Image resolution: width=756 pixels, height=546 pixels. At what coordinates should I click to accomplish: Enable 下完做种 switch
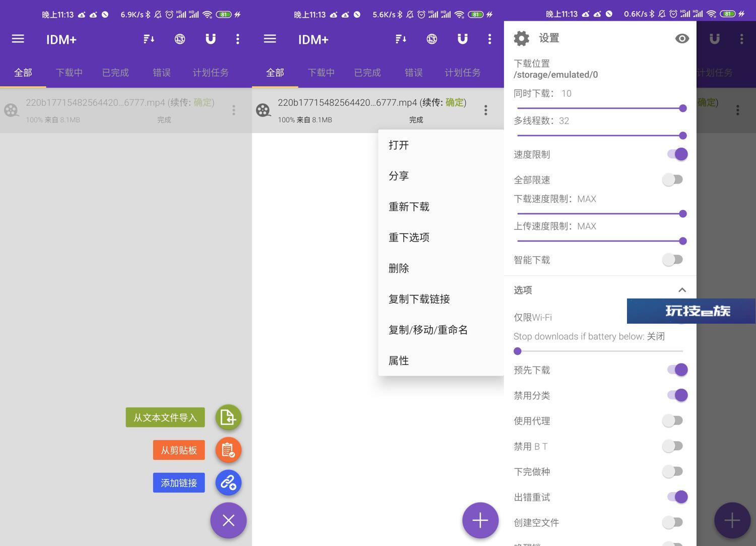coord(673,471)
